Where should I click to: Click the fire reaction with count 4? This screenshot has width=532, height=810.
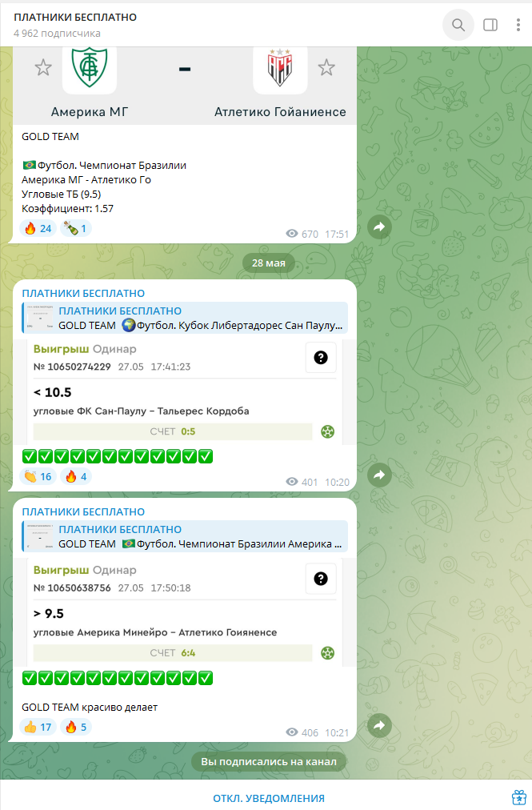pos(75,476)
